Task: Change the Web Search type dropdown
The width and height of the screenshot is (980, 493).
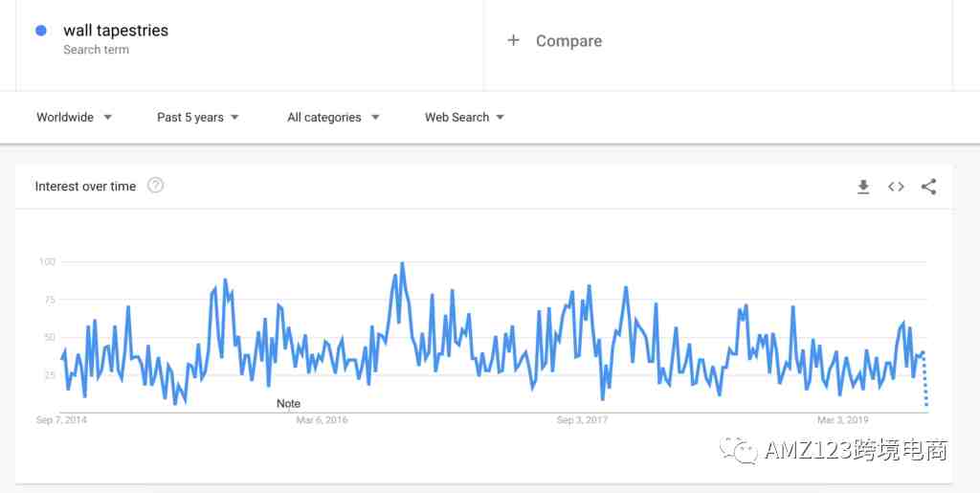Action: pyautogui.click(x=464, y=118)
